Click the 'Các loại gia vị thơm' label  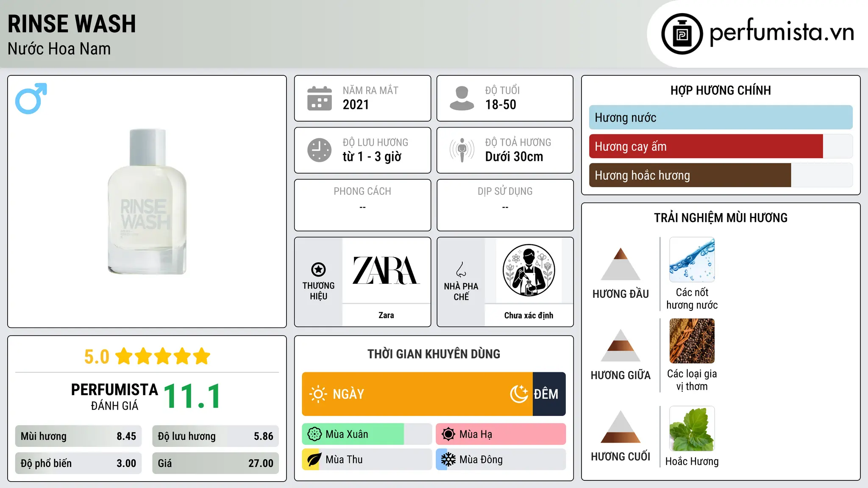point(692,380)
